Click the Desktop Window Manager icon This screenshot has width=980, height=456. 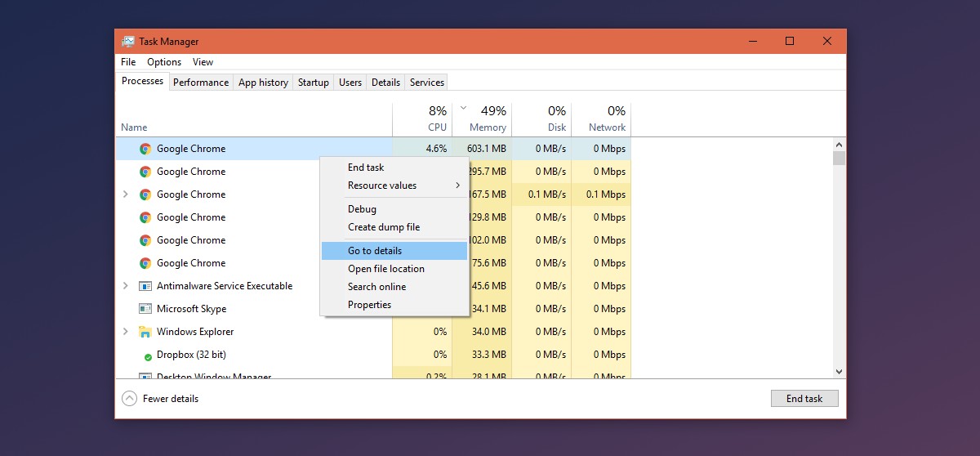(x=145, y=376)
